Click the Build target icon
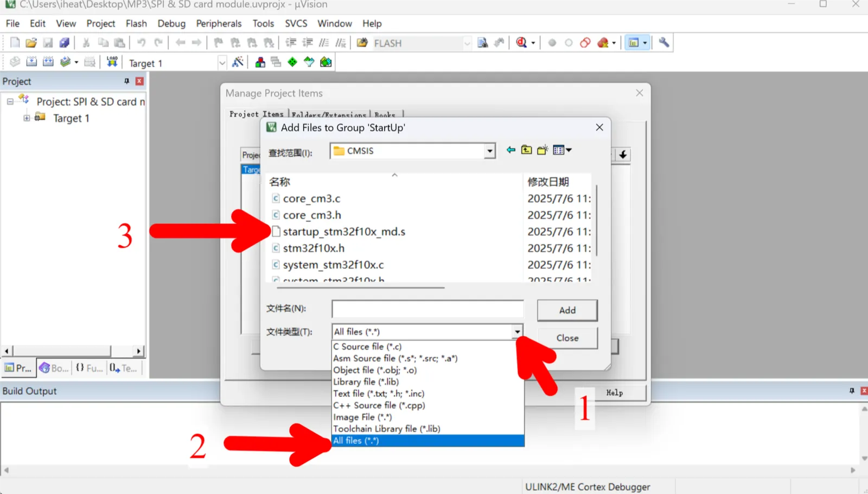This screenshot has width=868, height=494. tap(31, 62)
